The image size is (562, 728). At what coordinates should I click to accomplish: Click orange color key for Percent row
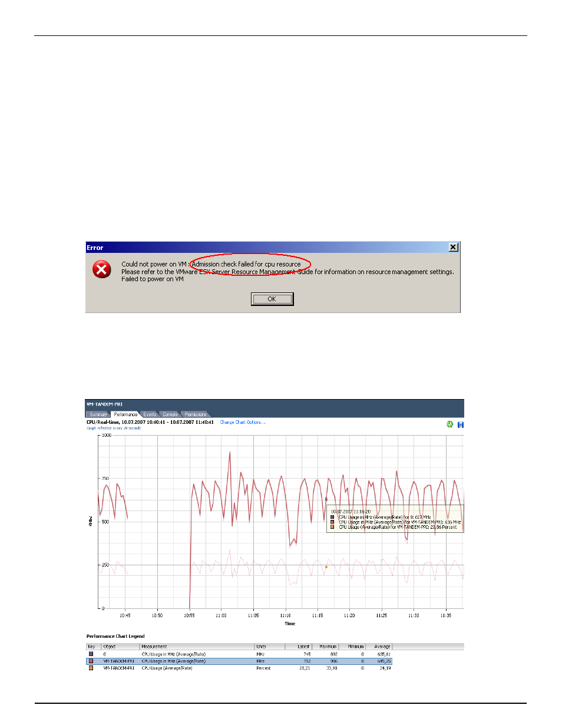(91, 668)
